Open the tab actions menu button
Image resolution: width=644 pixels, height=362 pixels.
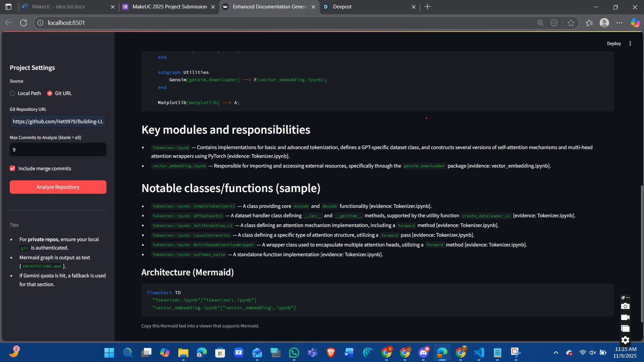[x=8, y=7]
